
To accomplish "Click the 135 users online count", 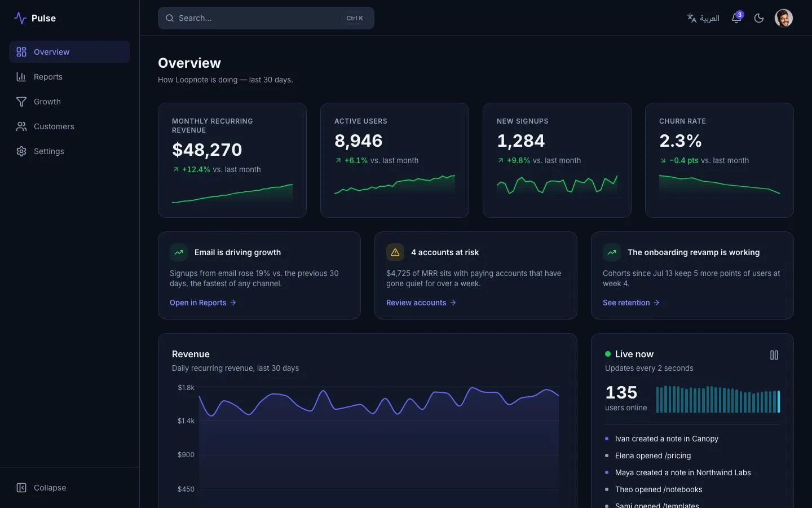I will coord(621,392).
